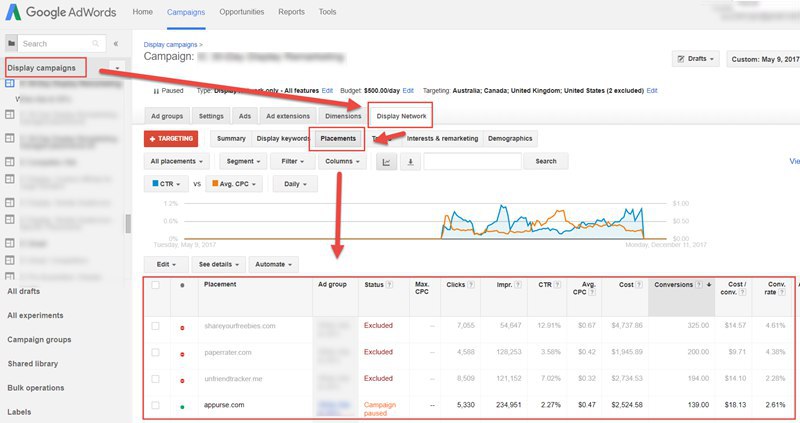Click help icon next to Cost column

(639, 285)
